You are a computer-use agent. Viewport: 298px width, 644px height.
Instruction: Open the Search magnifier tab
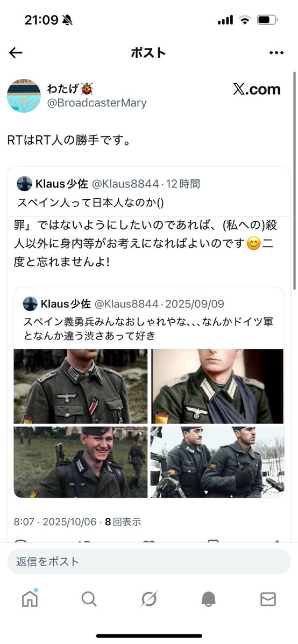click(x=89, y=599)
